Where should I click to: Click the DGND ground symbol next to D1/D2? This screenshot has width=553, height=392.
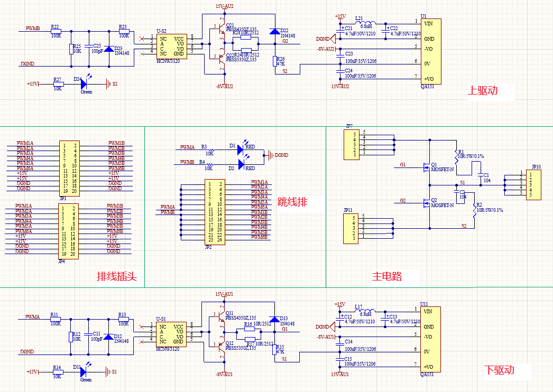pyautogui.click(x=270, y=155)
